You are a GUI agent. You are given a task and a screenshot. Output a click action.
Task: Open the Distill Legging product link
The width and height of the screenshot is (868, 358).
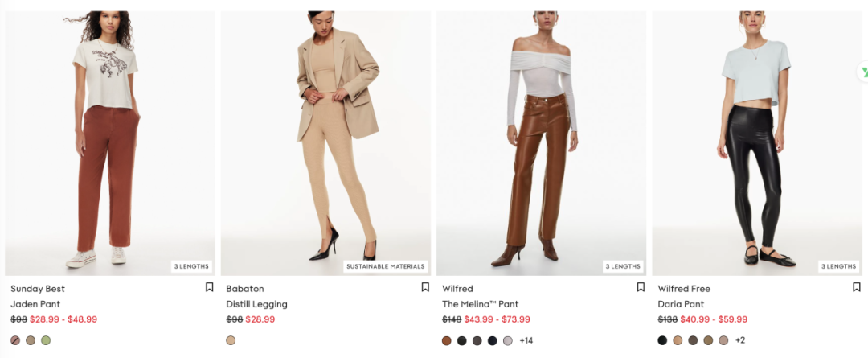coord(257,304)
